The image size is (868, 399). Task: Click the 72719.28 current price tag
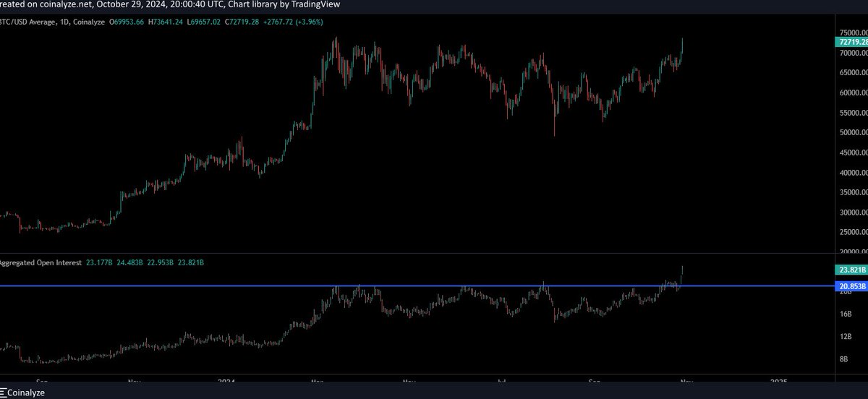point(851,43)
